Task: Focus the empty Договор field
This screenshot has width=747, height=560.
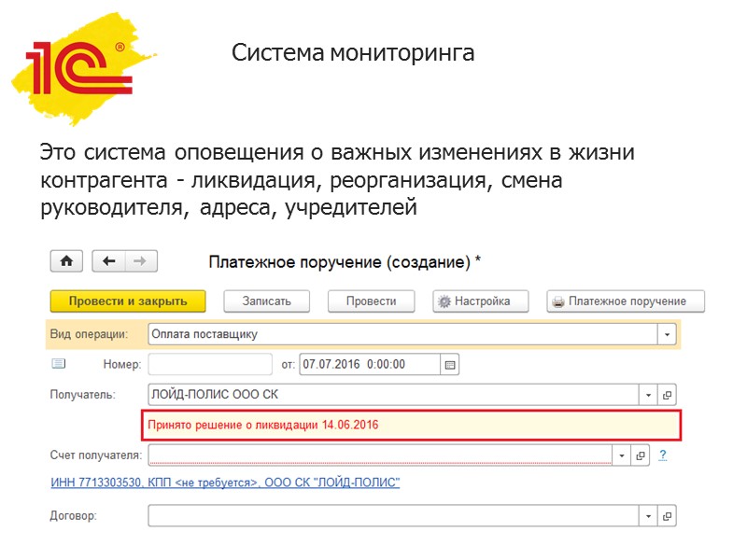Action: tap(393, 516)
